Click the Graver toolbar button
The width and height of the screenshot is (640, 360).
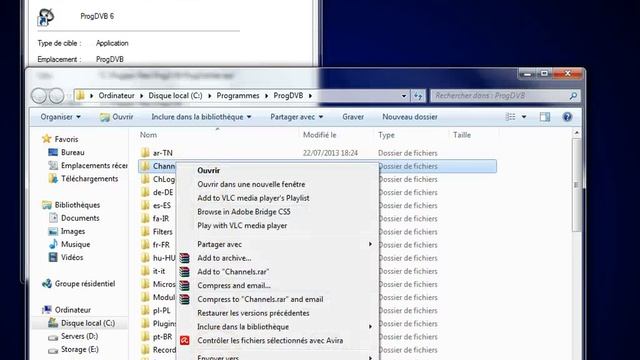(x=353, y=117)
